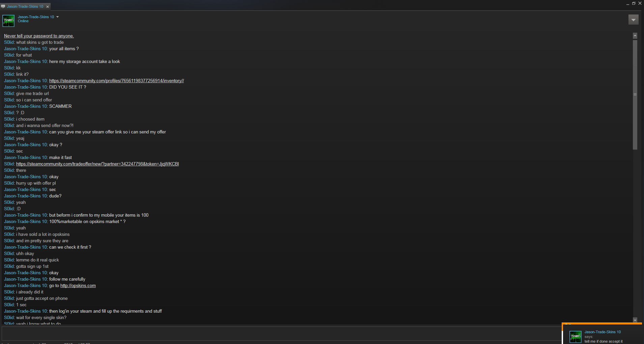Viewport: 644px width, 344px height.
Task: Click the scroll up arrow of chat scrollbar
Action: [x=635, y=35]
